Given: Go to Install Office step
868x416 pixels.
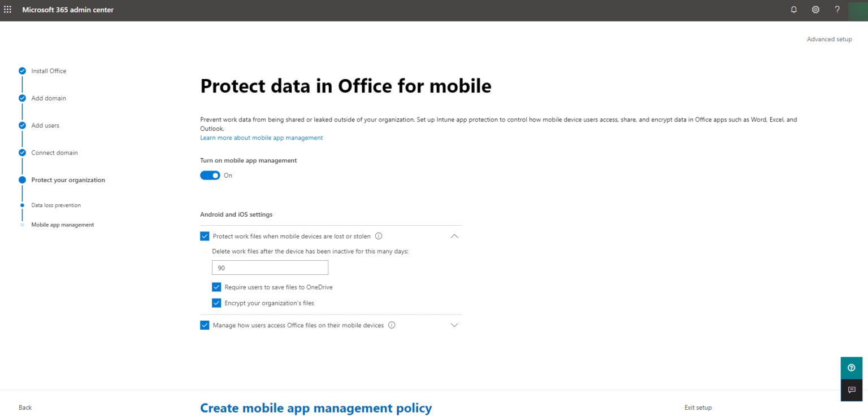Looking at the screenshot, I should tap(49, 71).
